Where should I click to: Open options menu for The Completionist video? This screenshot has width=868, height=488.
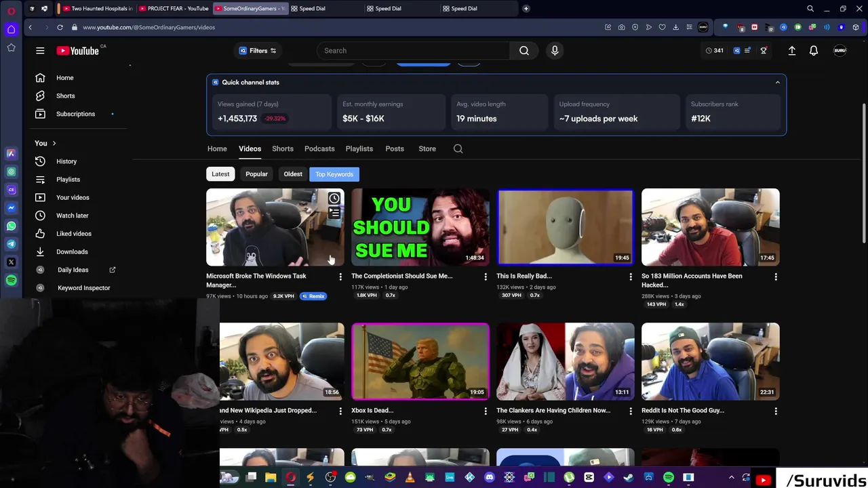(x=486, y=277)
